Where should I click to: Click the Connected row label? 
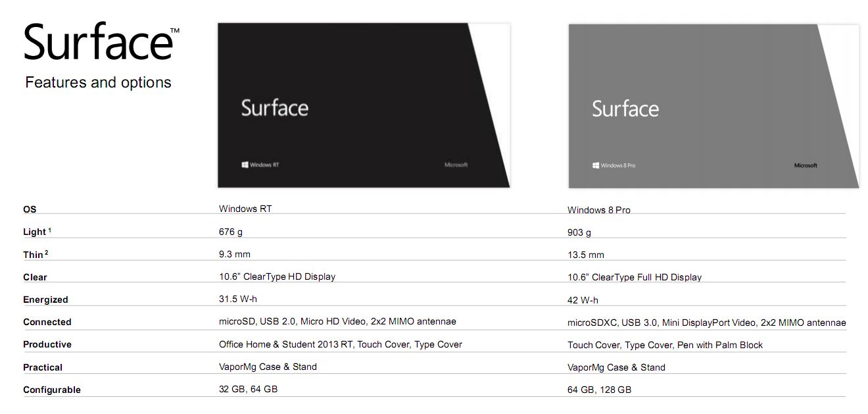pos(47,322)
